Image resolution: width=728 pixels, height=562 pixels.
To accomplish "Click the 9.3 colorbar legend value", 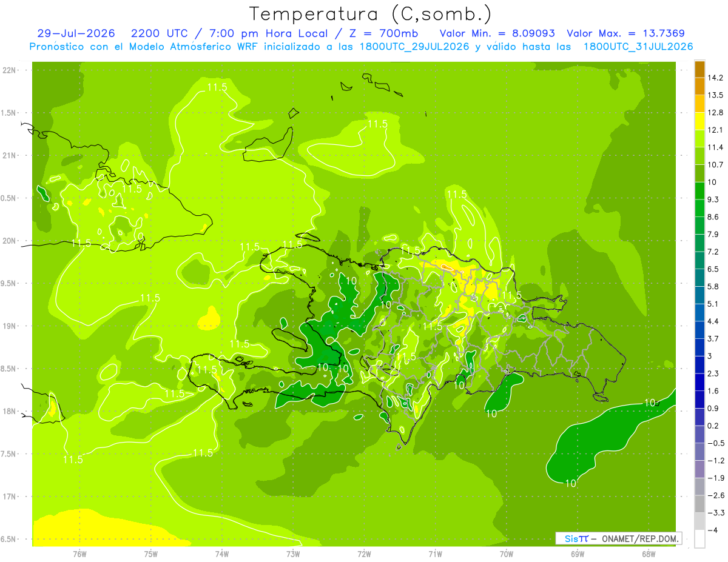I will [713, 199].
